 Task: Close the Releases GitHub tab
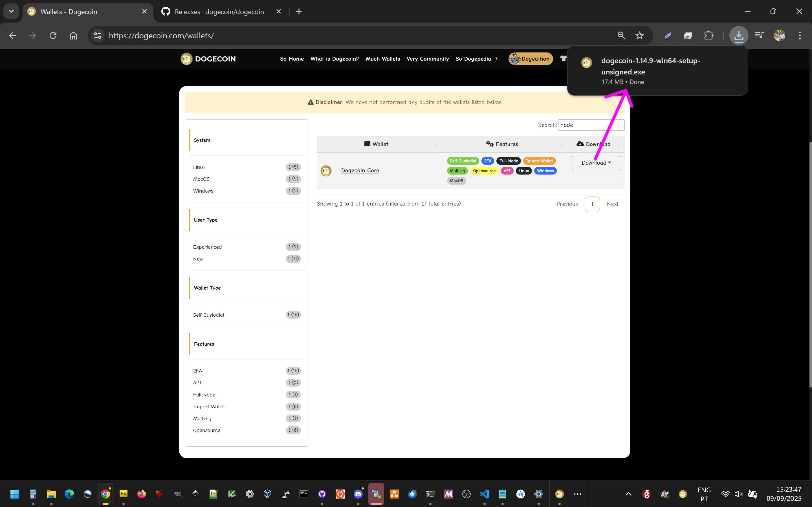pos(278,11)
